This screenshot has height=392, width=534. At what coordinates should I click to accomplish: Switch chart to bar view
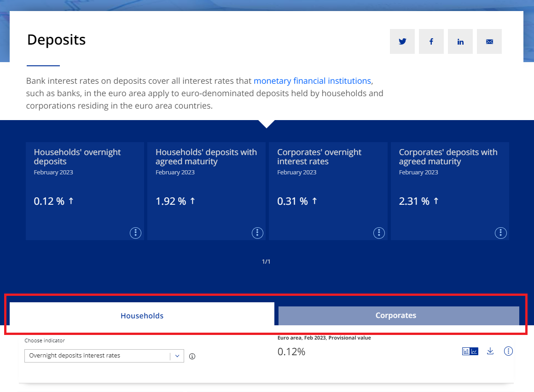tap(466, 352)
